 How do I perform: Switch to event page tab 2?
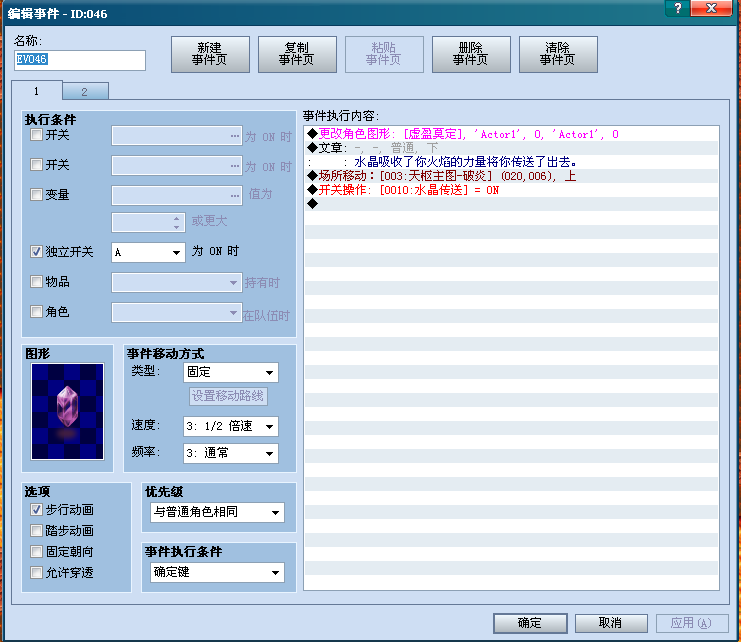pos(85,91)
